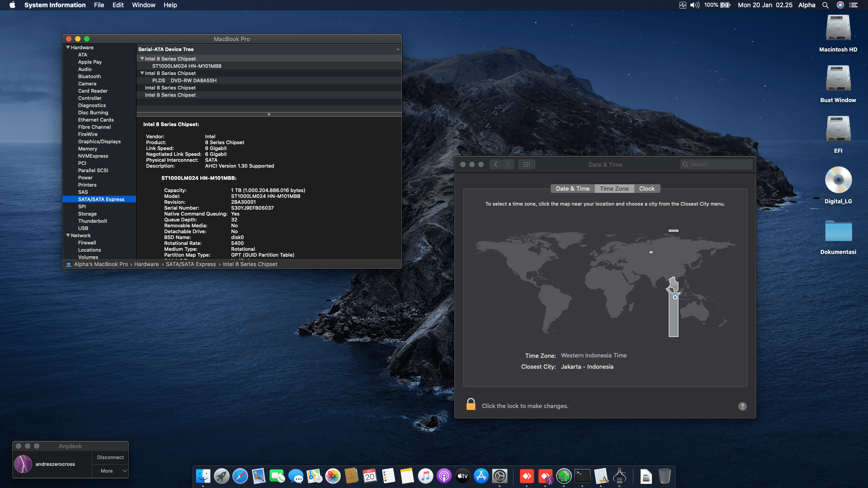Switch to the Date & Time tab
Image resolution: width=868 pixels, height=488 pixels.
coord(572,189)
